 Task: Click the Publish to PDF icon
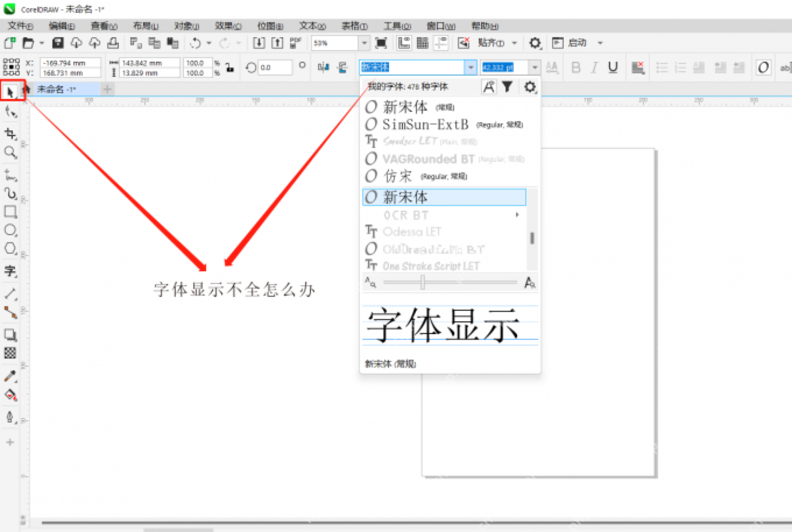coord(296,42)
